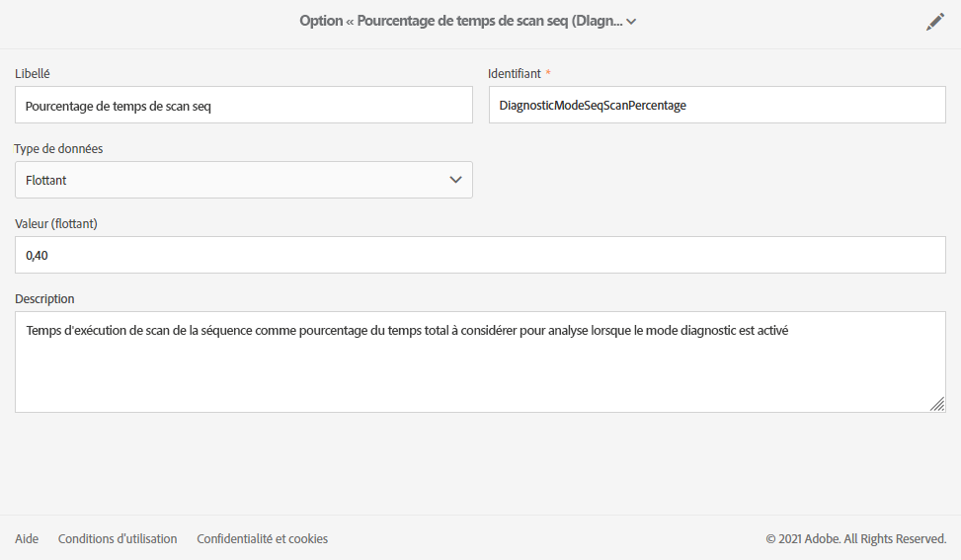This screenshot has width=961, height=560.
Task: Click the Description label
Action: [44, 299]
